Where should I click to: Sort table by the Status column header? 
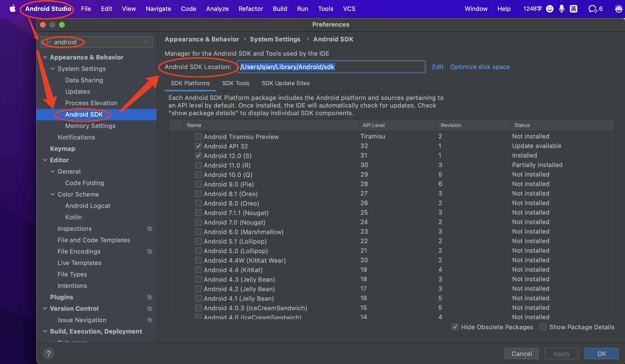[562, 125]
